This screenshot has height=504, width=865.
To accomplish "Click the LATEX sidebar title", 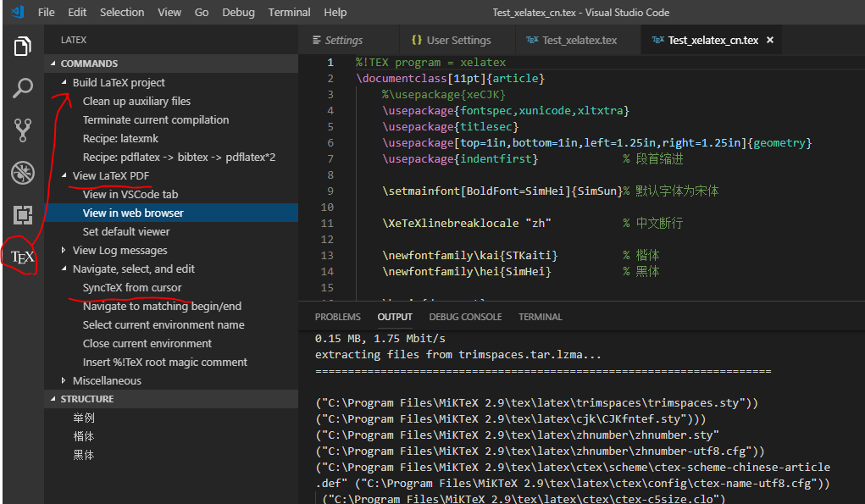I will pos(74,40).
